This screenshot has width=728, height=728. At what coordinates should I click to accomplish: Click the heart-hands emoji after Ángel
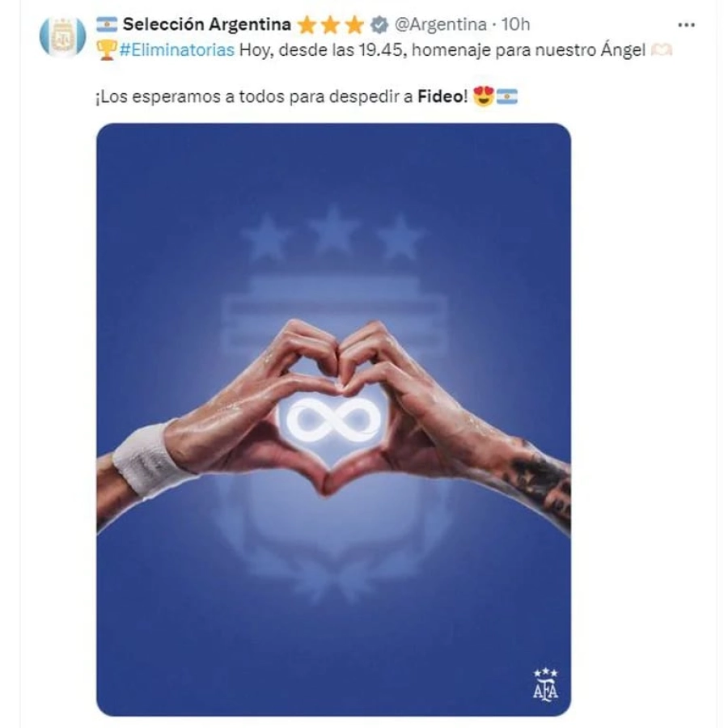coord(662,49)
